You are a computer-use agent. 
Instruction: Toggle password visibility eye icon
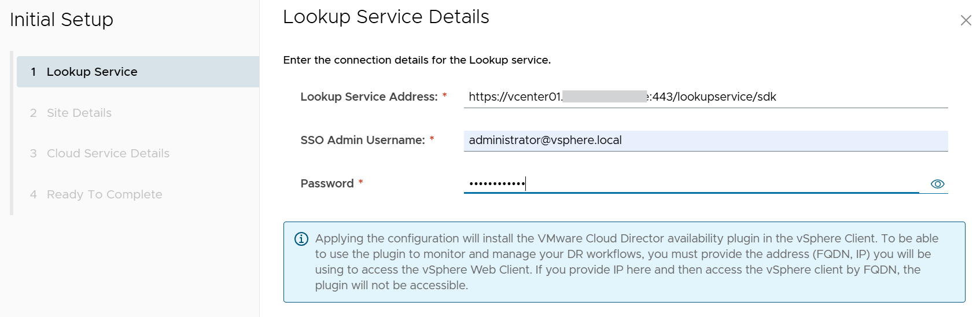[x=937, y=184]
